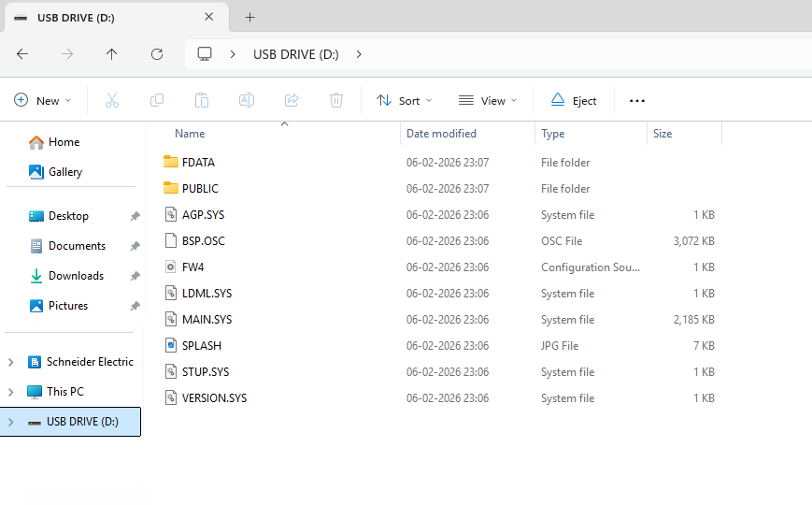Open the New item dropdown
Screen dimensions: 812x505
point(43,100)
